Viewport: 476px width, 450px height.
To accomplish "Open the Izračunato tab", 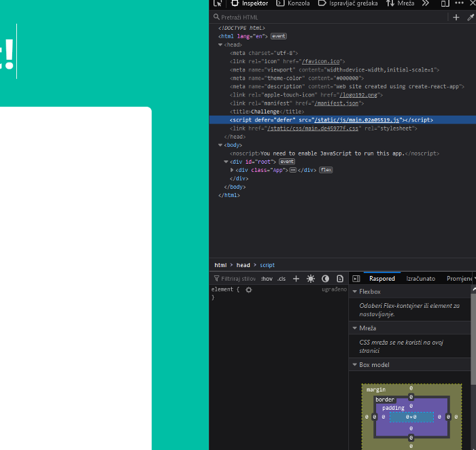I will pos(420,279).
